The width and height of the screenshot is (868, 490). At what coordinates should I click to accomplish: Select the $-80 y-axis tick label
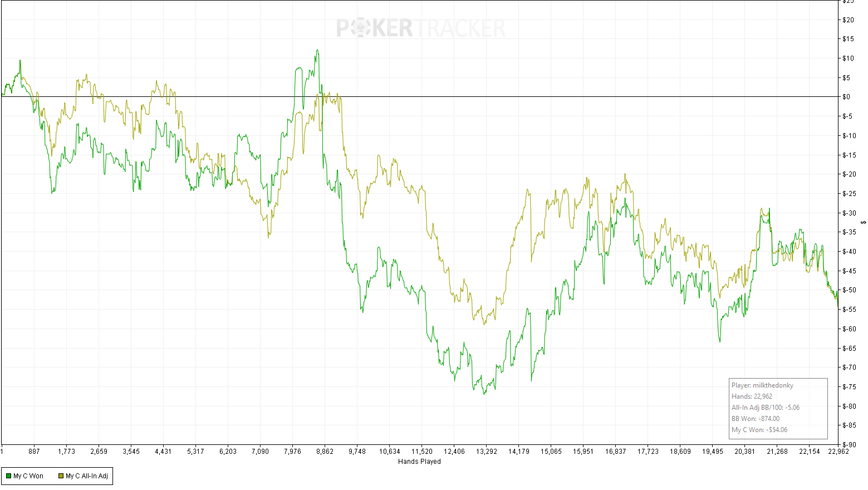click(849, 406)
